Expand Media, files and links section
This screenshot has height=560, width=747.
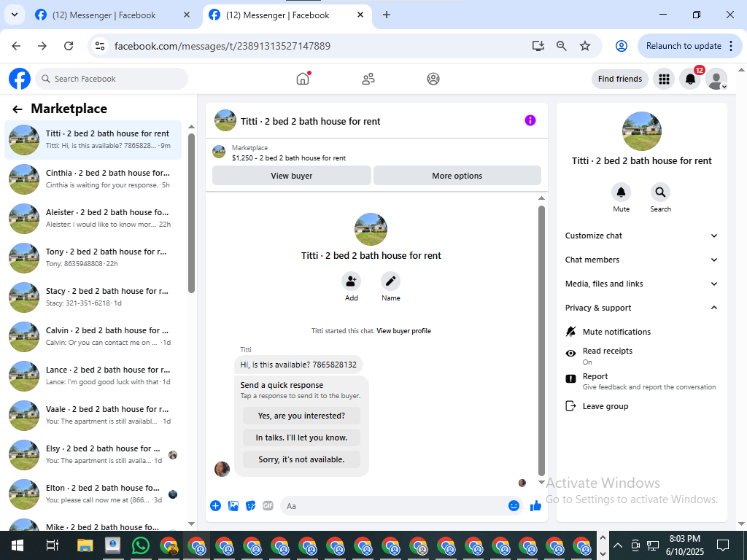point(641,284)
